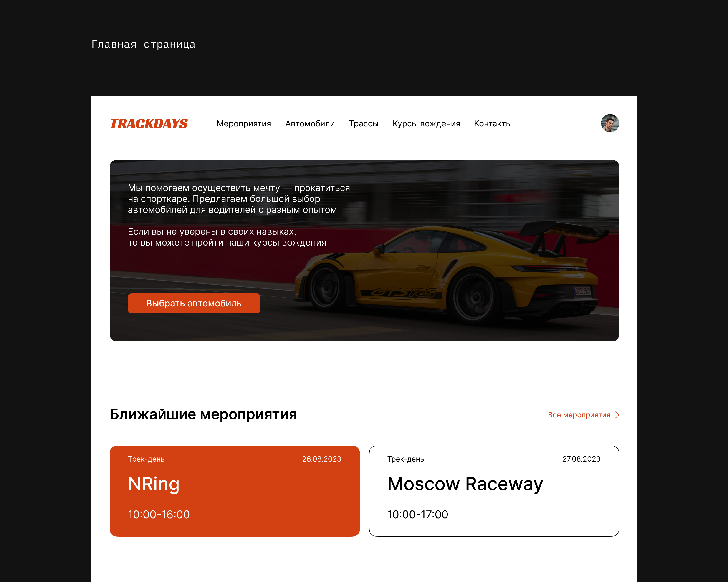The width and height of the screenshot is (728, 582).
Task: Click the hero text about курсы вождения
Action: coord(227,237)
